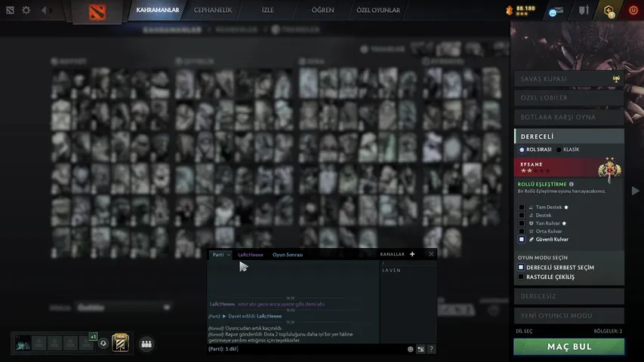This screenshot has width=644, height=362.
Task: Click the emoticon icon in chat input
Action: (410, 349)
